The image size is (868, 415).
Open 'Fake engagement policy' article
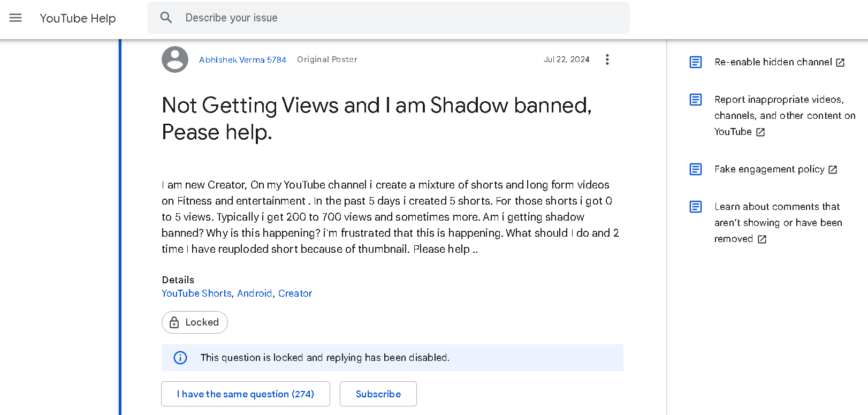coord(770,169)
